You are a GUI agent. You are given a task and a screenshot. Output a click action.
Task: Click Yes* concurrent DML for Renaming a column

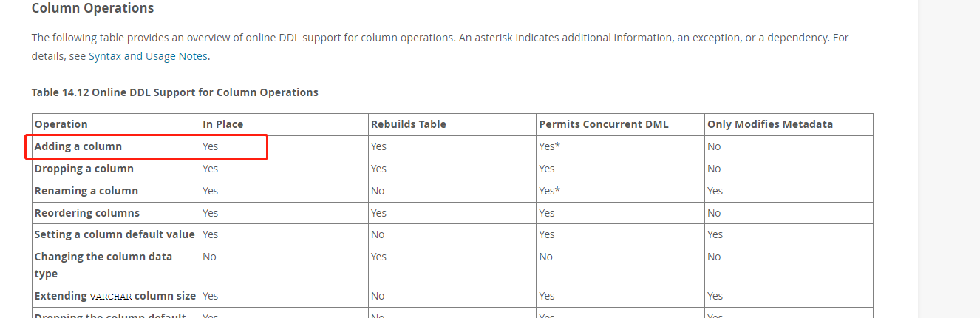point(549,191)
